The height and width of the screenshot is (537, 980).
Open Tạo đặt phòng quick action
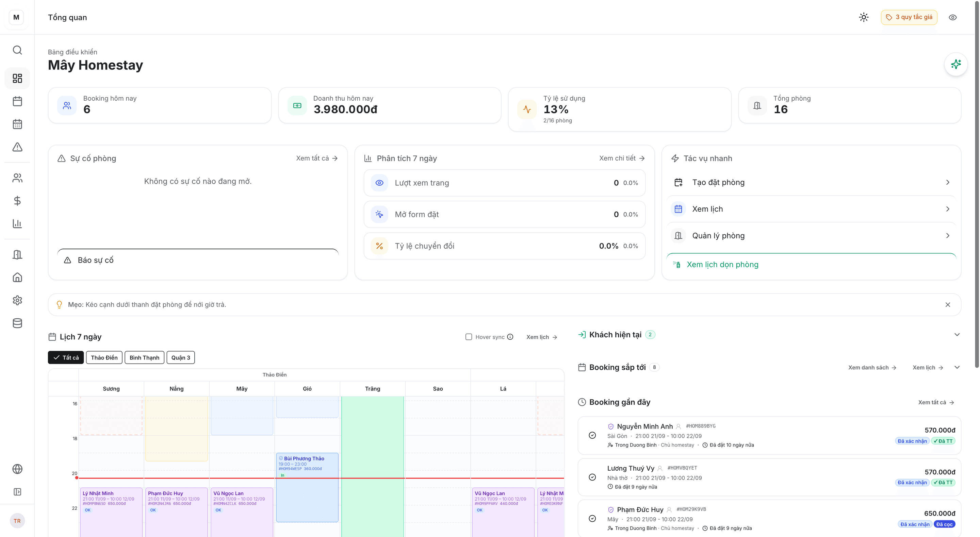click(x=811, y=183)
